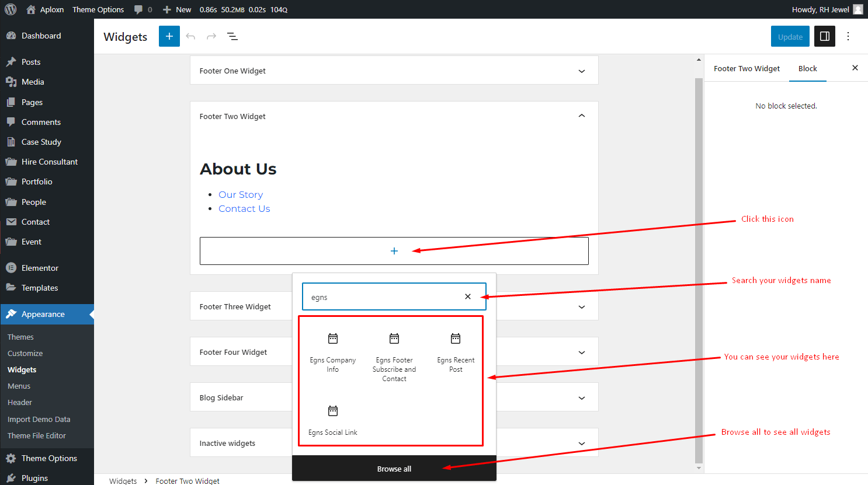
Task: Add Egns Footer Subscribe and Contact widget
Action: 394,357
